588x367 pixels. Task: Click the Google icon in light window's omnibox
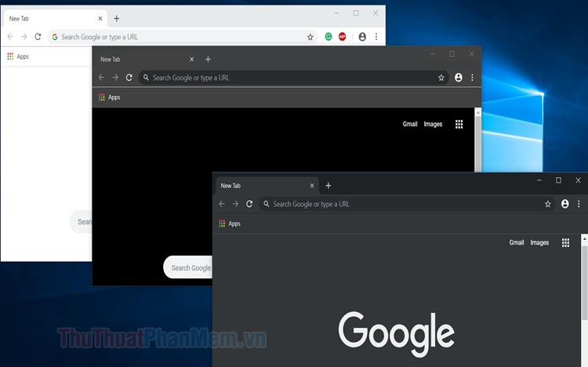55,37
